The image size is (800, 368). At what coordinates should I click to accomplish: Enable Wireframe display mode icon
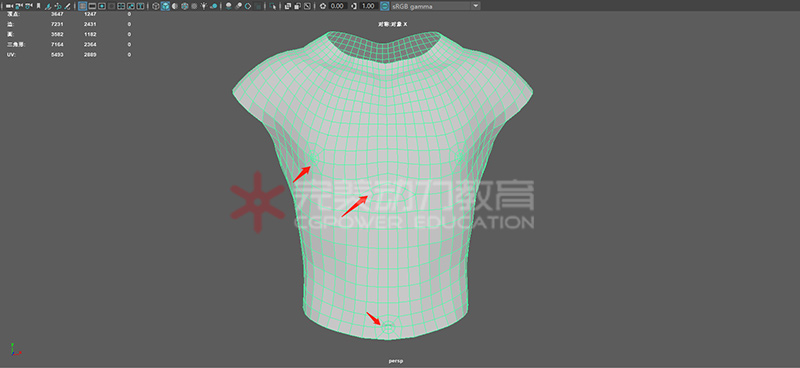pyautogui.click(x=155, y=6)
